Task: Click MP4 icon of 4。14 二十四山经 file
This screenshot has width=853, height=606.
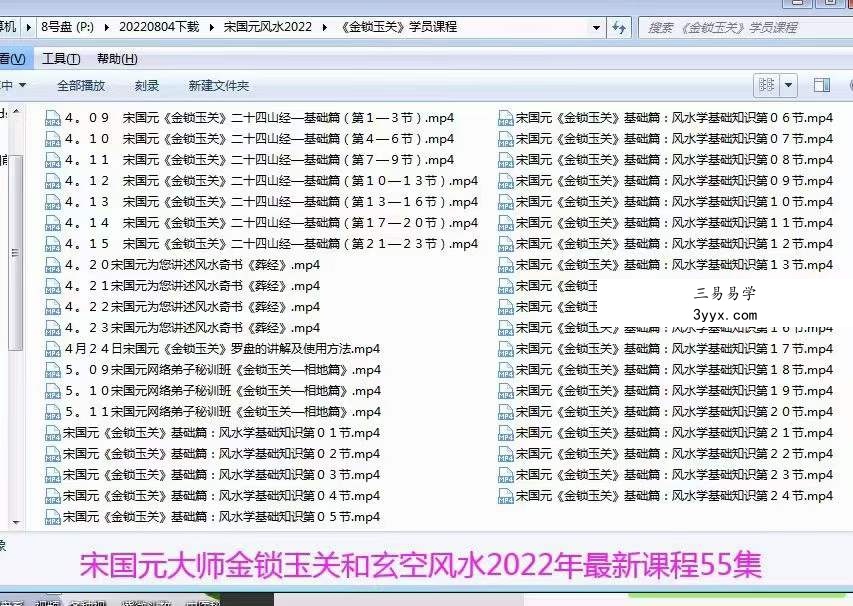Action: tap(53, 223)
